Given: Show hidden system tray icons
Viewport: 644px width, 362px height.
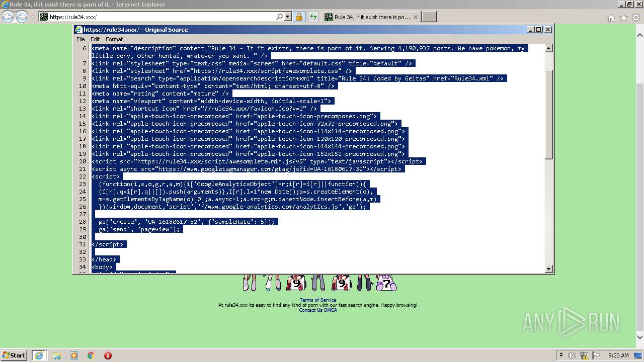Looking at the screenshot, I should click(561, 355).
